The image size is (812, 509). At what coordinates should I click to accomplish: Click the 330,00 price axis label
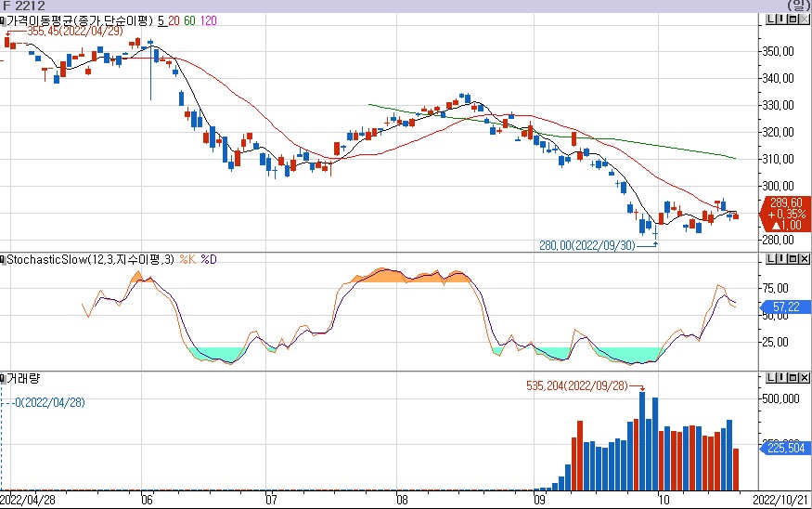point(779,105)
